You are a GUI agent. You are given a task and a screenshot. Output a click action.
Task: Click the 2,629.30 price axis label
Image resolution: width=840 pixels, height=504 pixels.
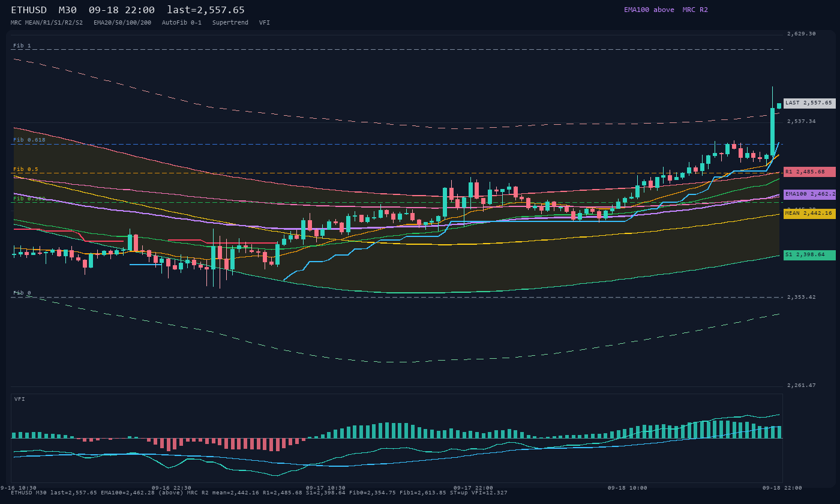click(x=802, y=34)
